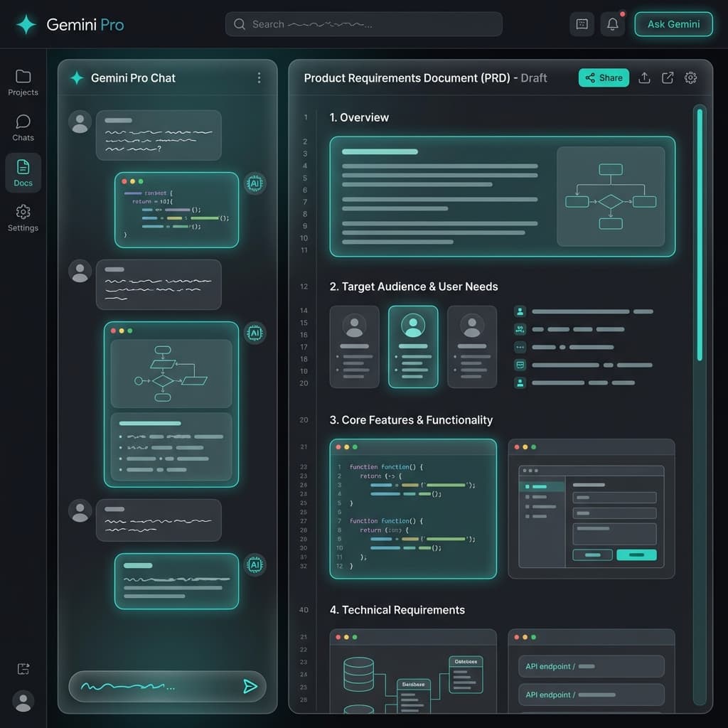Switch to the Chats section
Image resolution: width=728 pixels, height=728 pixels.
(x=23, y=127)
